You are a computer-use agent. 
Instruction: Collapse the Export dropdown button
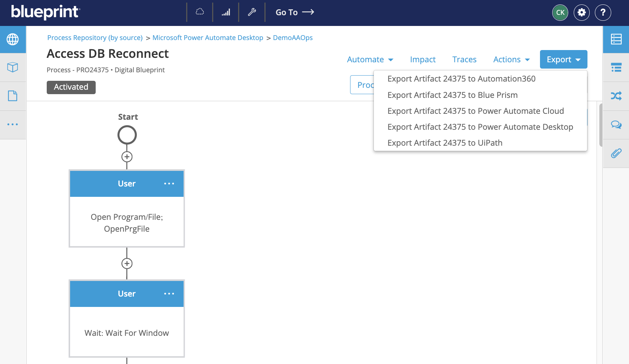click(563, 60)
